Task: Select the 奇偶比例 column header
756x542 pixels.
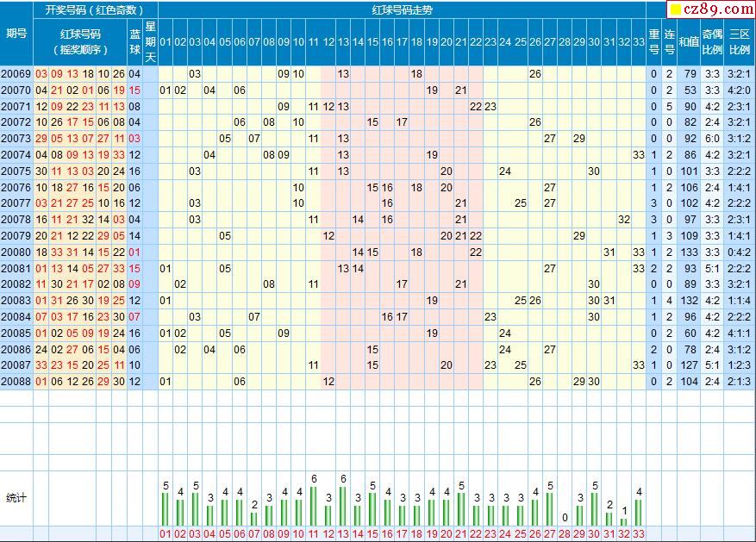Action: click(712, 42)
